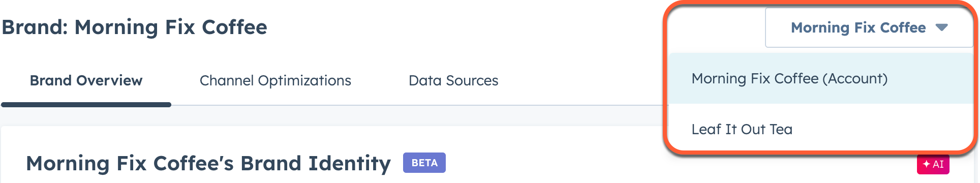Select the Morning Fix Coffee (Account) option
The width and height of the screenshot is (980, 183).
click(821, 78)
